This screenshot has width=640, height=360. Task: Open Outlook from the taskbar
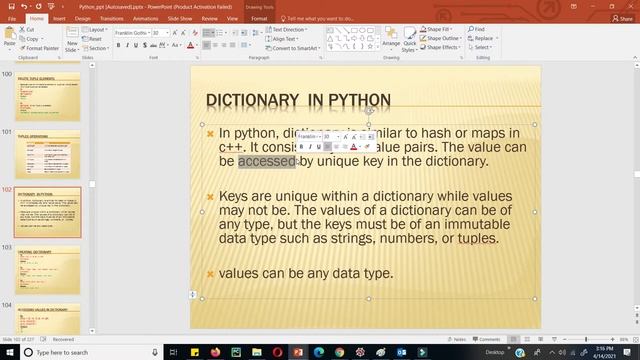(401, 352)
